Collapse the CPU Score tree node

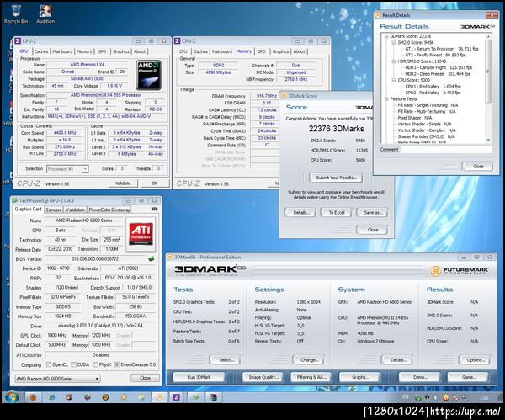(x=394, y=80)
